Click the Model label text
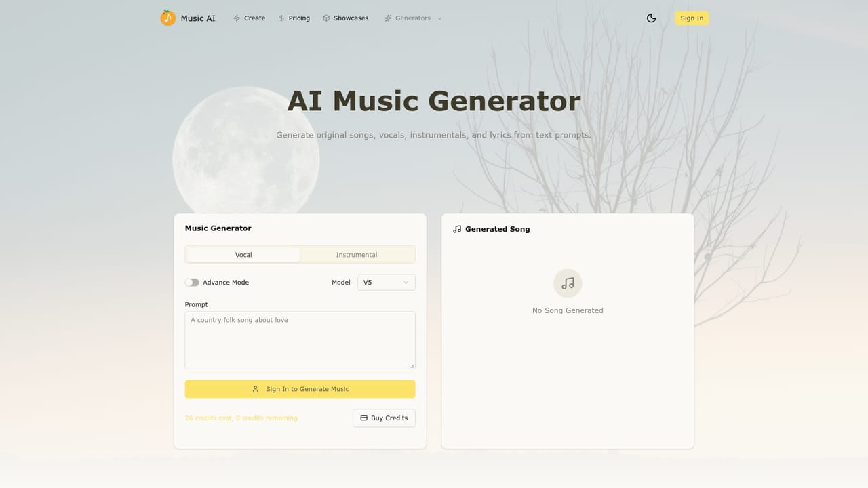This screenshot has height=488, width=868. pos(341,283)
